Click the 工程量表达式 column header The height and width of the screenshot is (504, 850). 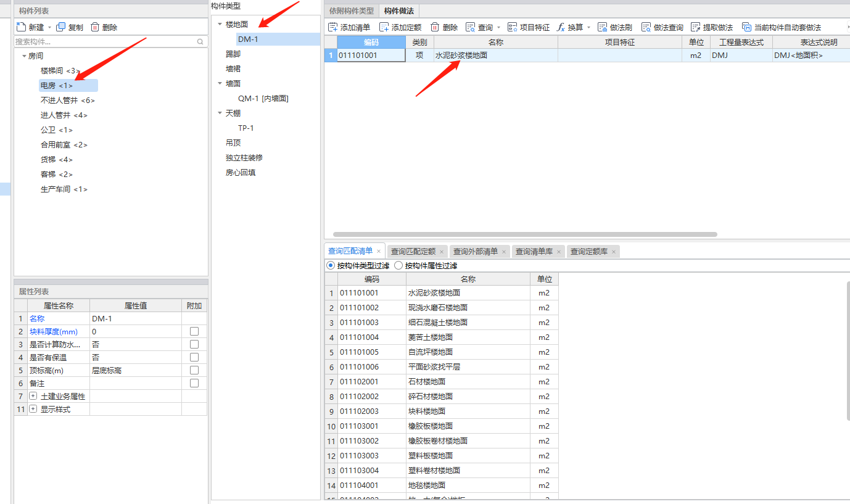[741, 42]
